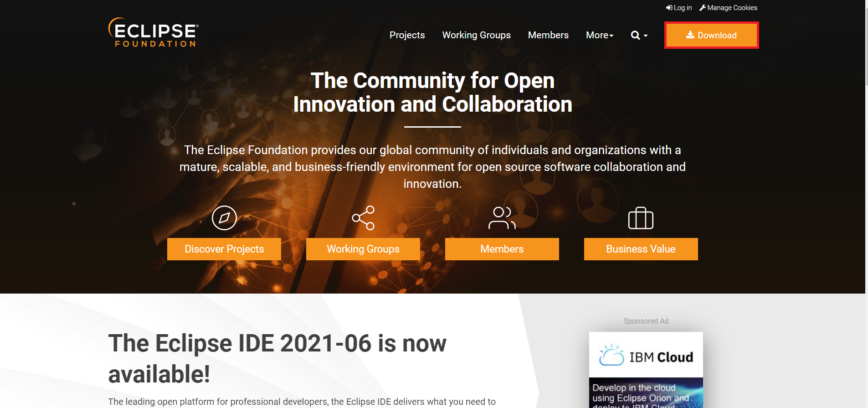The height and width of the screenshot is (408, 868).
Task: Click the share network icon above Working Groups
Action: coord(363,218)
